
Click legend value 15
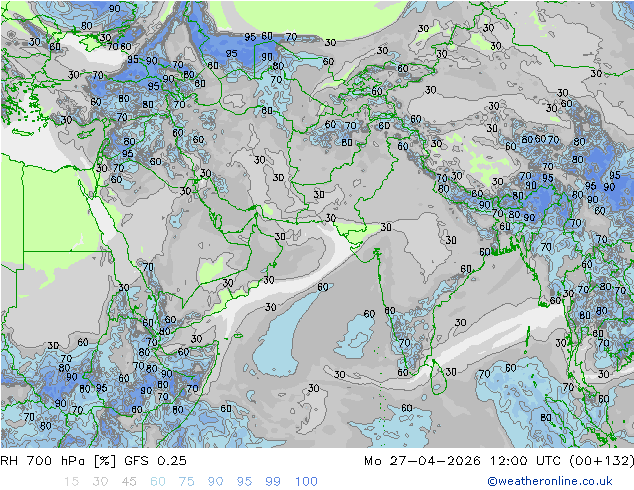(71, 482)
